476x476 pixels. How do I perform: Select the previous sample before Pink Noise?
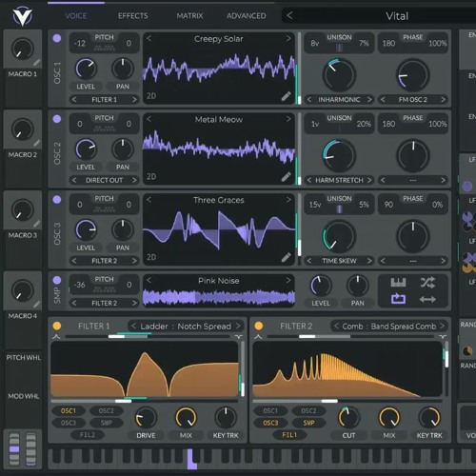pos(149,280)
